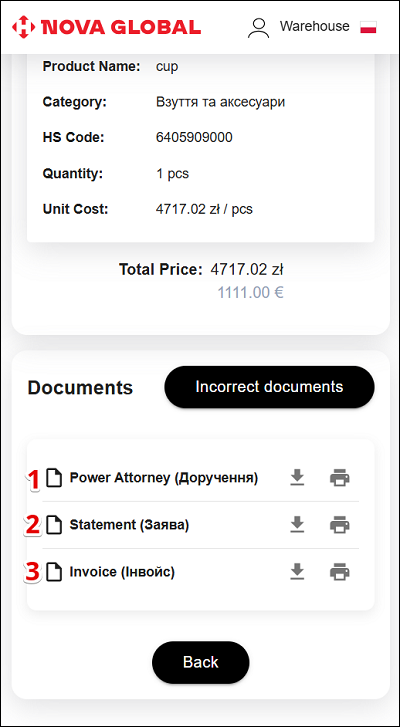Select the 1111.00 € converted price

point(251,293)
